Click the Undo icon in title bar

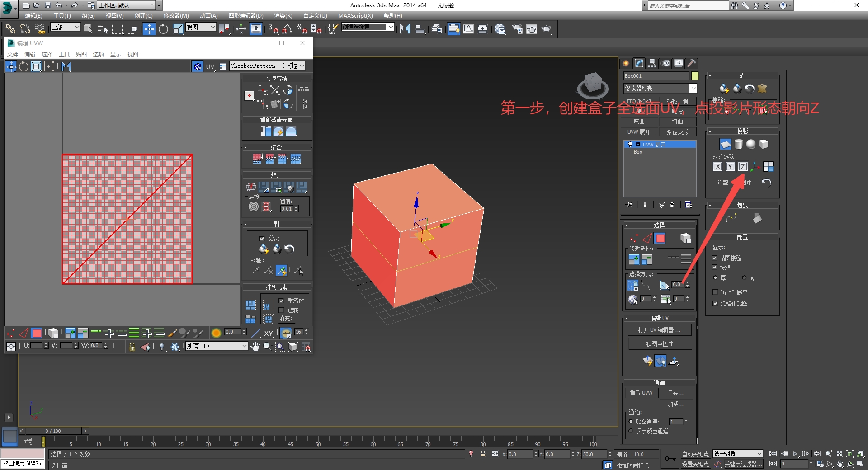[59, 5]
